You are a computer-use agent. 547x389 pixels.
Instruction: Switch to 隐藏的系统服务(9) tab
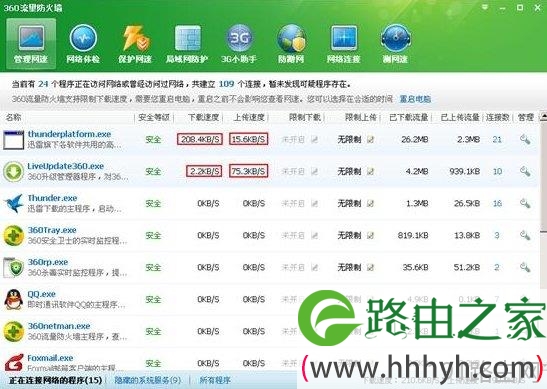[x=148, y=380]
